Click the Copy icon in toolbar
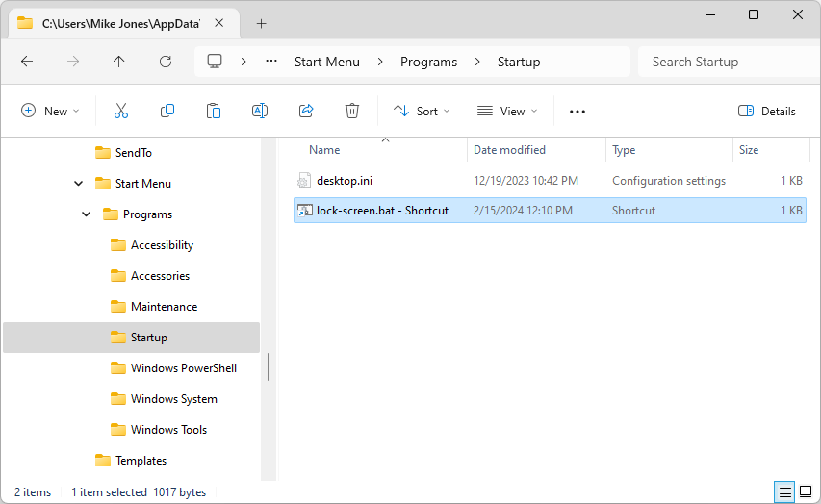The height and width of the screenshot is (504, 821). (167, 111)
